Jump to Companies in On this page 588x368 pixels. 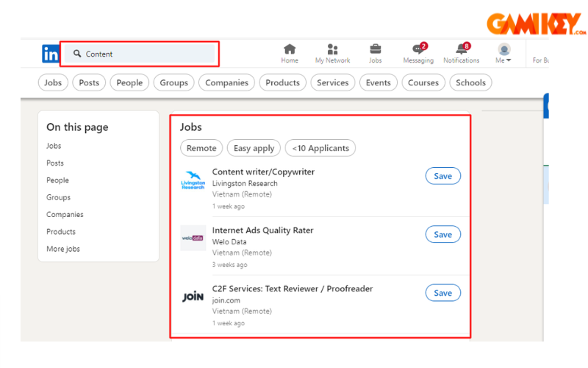(65, 214)
